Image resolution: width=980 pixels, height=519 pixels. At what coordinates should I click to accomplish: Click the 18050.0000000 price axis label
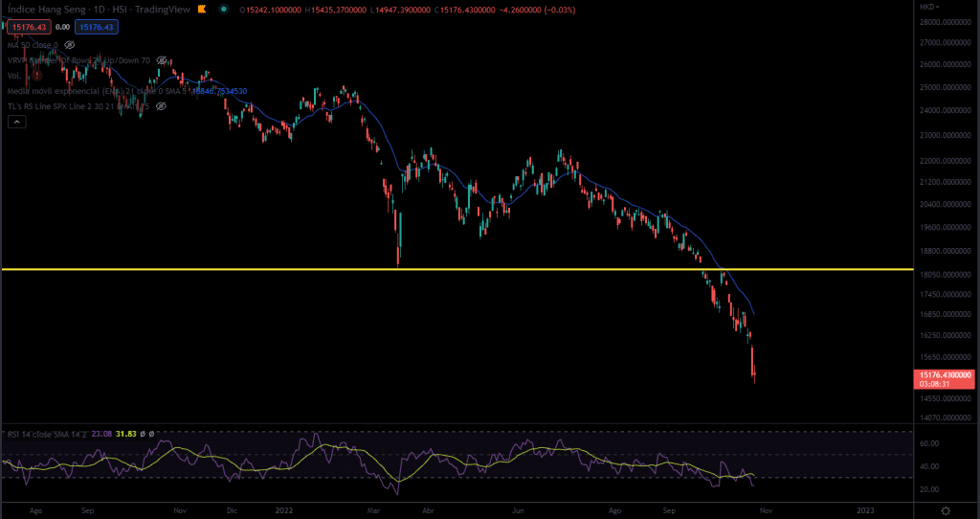point(945,275)
